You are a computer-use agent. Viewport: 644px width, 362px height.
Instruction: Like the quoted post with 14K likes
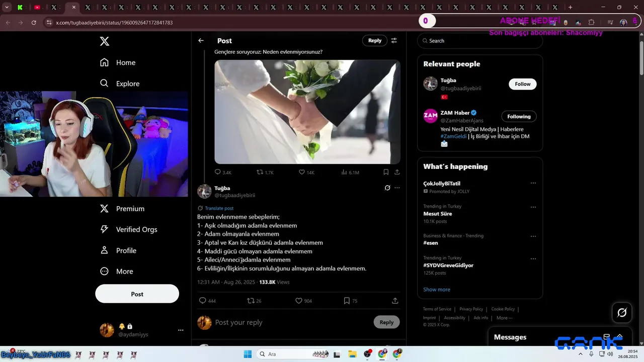click(302, 172)
